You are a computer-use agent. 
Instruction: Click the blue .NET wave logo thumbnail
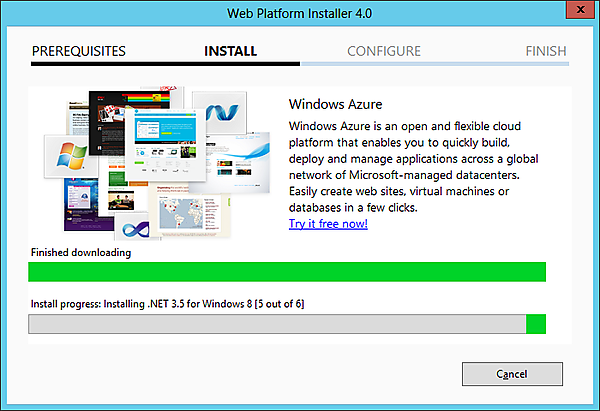point(220,112)
